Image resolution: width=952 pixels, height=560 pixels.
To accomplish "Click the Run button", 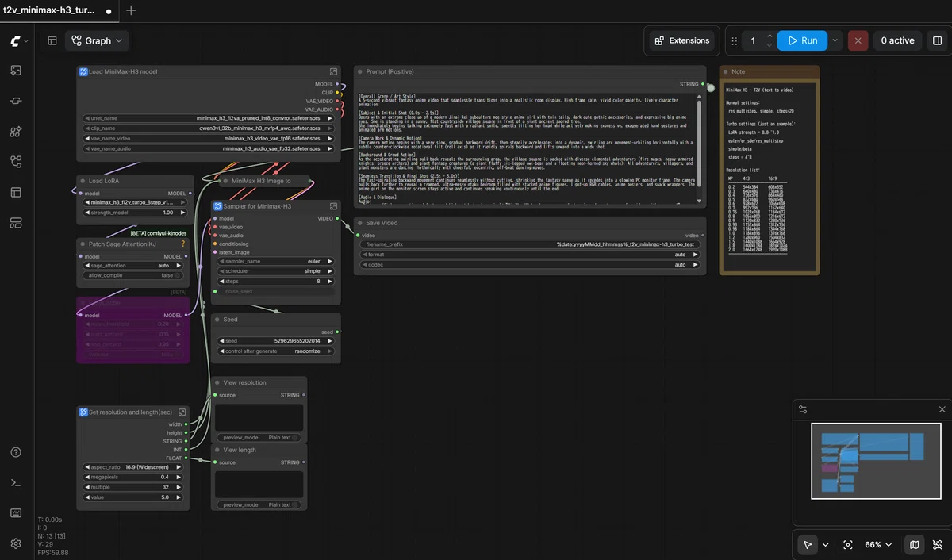I will pos(802,40).
